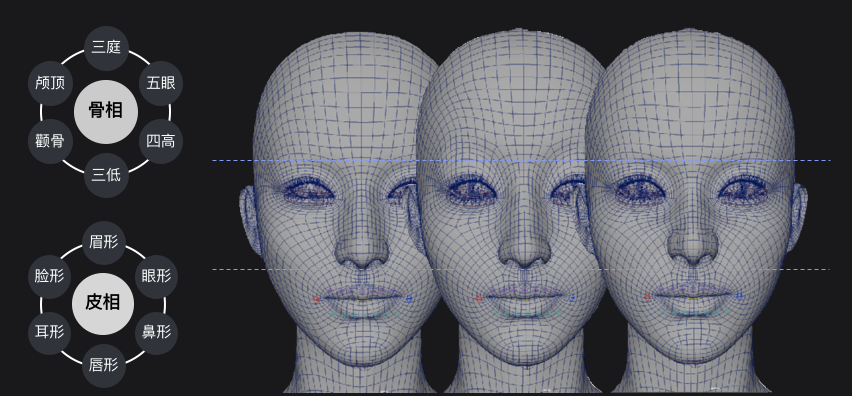Click blue marker on left head's mouth corner
Screen dimensions: 852x396
409,299
